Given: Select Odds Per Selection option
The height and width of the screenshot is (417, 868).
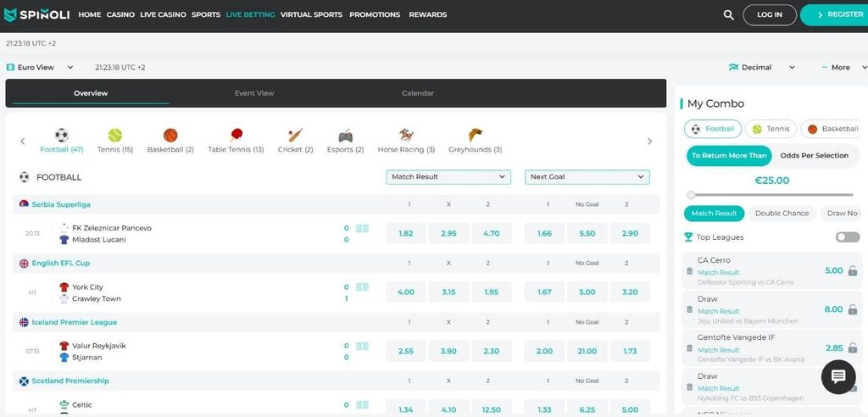Looking at the screenshot, I should [x=814, y=156].
